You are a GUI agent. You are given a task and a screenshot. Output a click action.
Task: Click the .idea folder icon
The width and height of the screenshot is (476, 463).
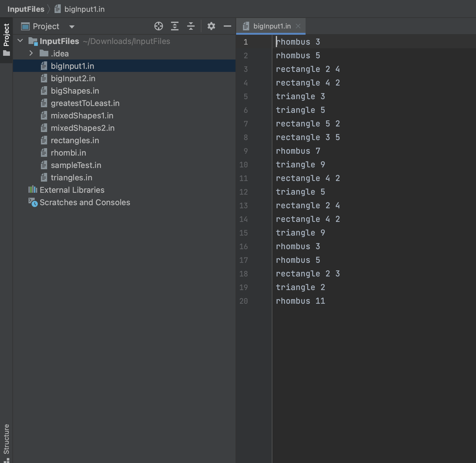44,54
